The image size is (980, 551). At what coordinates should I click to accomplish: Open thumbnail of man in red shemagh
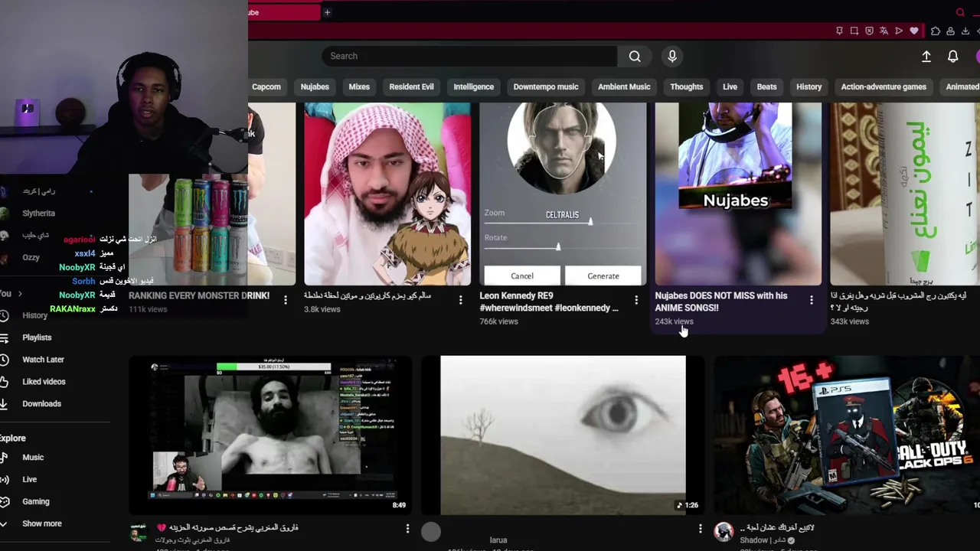tap(387, 194)
